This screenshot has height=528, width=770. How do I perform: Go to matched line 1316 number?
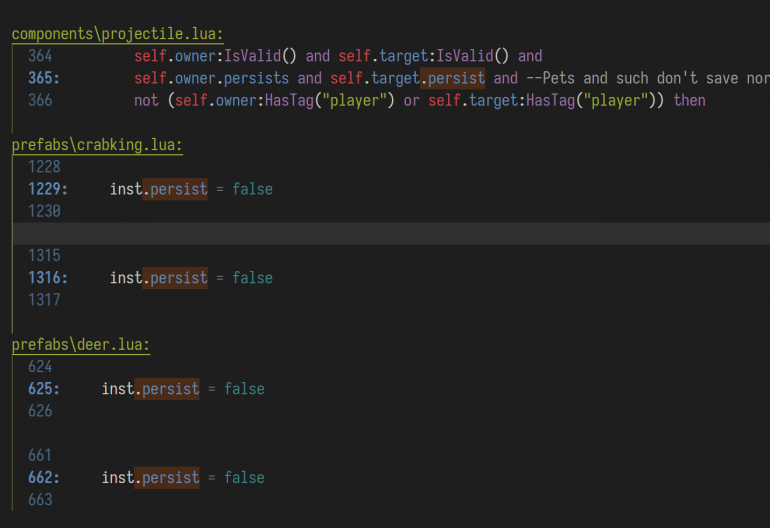coord(48,278)
